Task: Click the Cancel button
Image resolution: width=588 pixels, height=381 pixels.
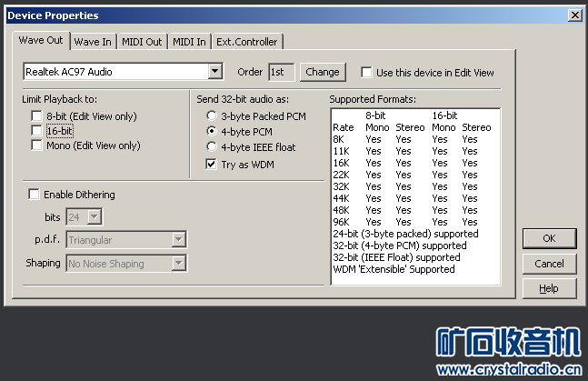Action: pos(549,264)
